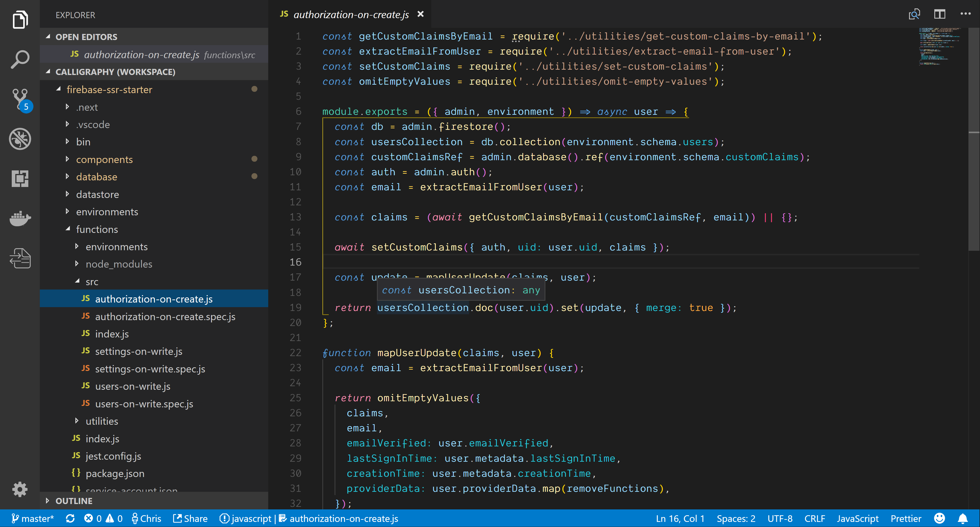Start a Live Share session with Share
The height and width of the screenshot is (527, 980).
(190, 518)
